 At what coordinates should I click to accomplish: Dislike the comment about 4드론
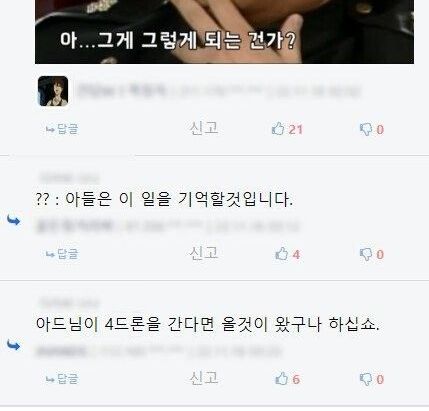[x=366, y=379]
